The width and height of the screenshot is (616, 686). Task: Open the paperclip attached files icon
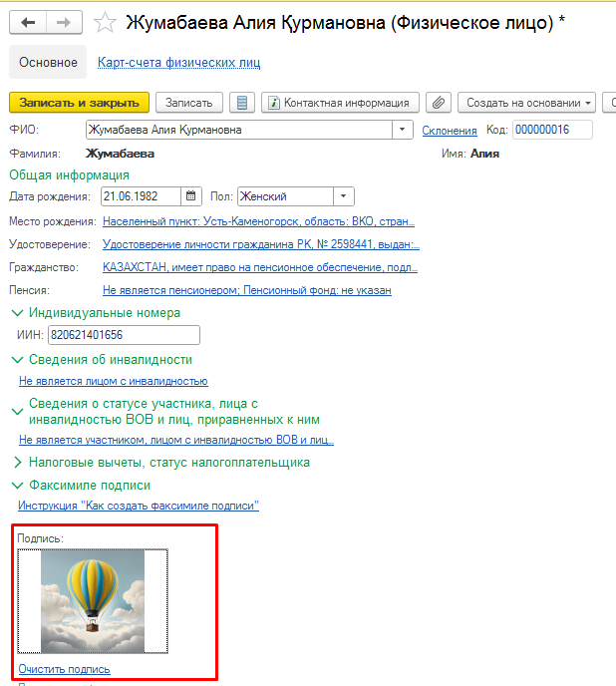pyautogui.click(x=438, y=103)
